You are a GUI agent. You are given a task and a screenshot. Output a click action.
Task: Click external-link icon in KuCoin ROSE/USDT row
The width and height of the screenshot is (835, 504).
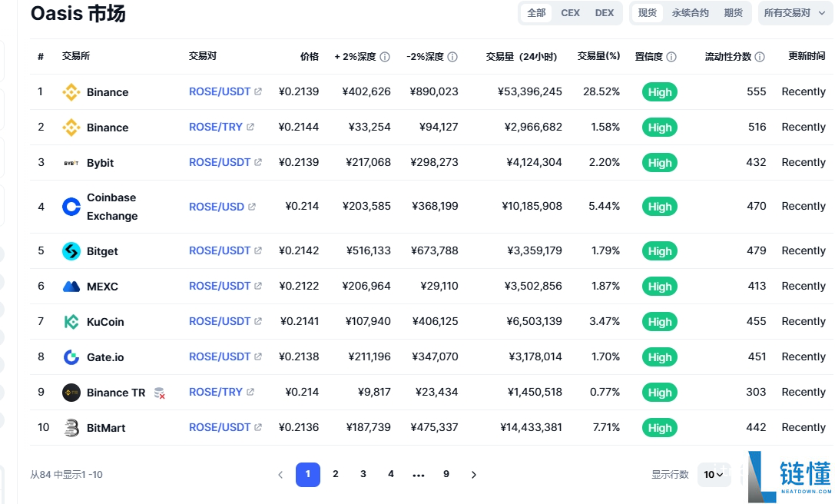[258, 321]
